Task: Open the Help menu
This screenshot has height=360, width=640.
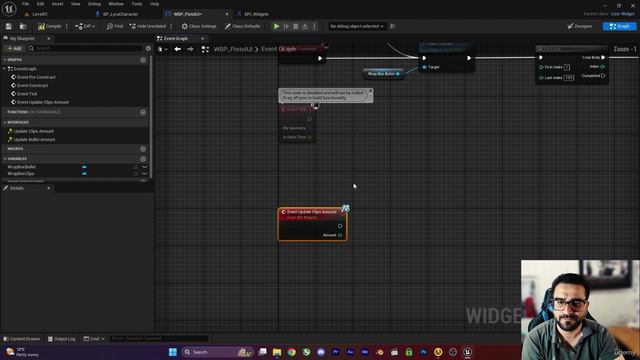Action: pyautogui.click(x=154, y=4)
